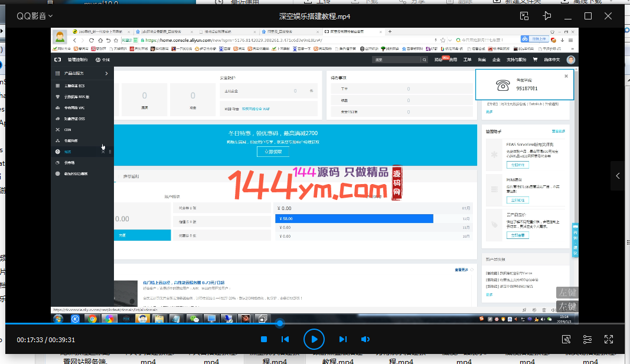Image resolution: width=630 pixels, height=364 pixels.
Task: Open the toolbox icon in player bar
Action: click(x=566, y=339)
